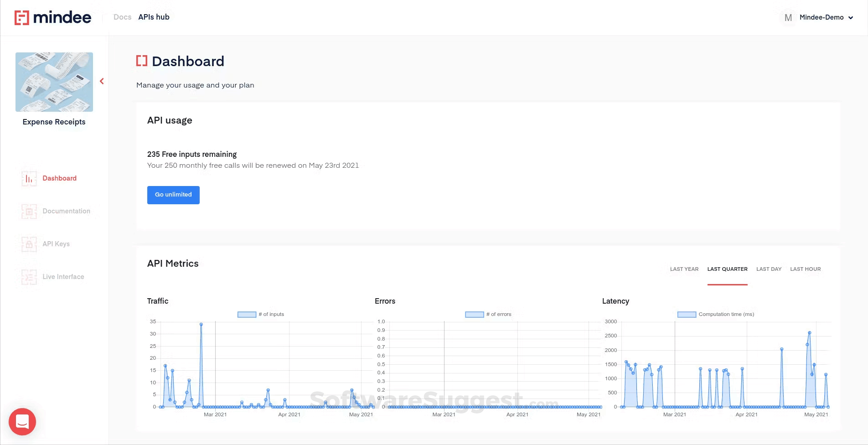Open the API Keys lock icon
This screenshot has height=445, width=868.
coord(29,244)
